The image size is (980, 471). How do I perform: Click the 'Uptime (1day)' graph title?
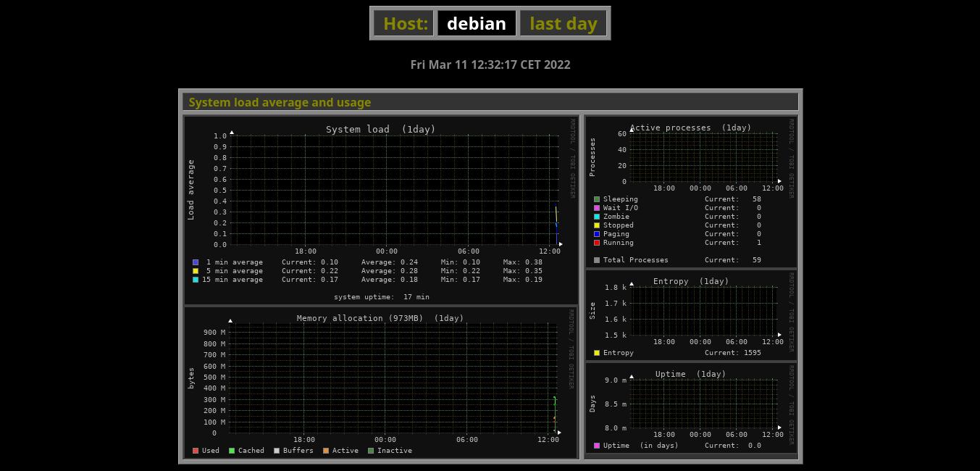(690, 374)
